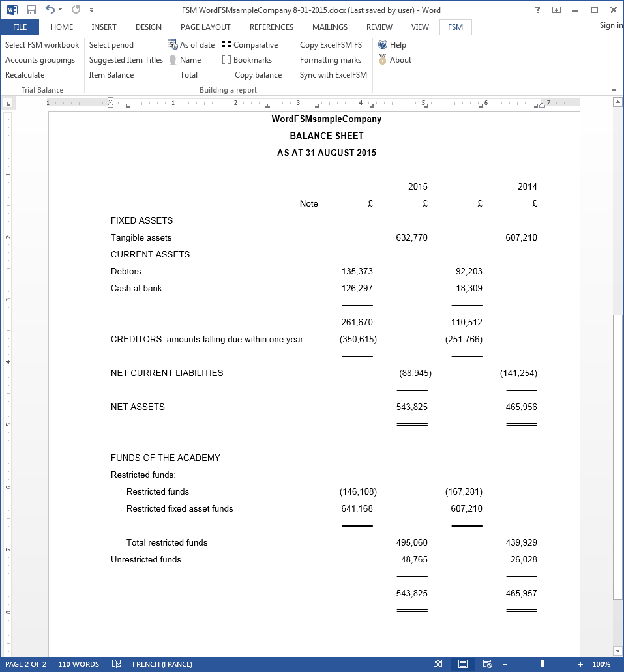Open the DESIGN tab

[149, 27]
